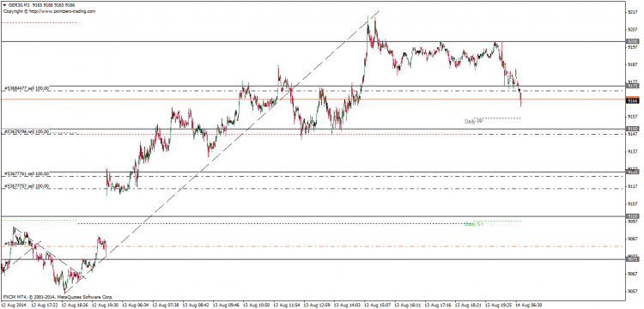
Task: Select the #53677761 sell order label
Action: [x=27, y=173]
